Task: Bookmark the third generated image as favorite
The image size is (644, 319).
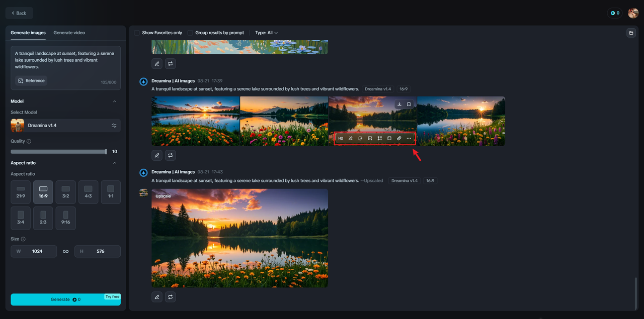Action: 409,104
